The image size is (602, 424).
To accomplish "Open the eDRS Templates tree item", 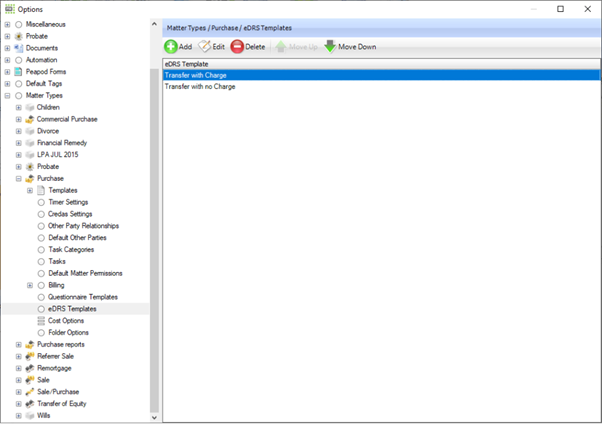I will pyautogui.click(x=72, y=309).
